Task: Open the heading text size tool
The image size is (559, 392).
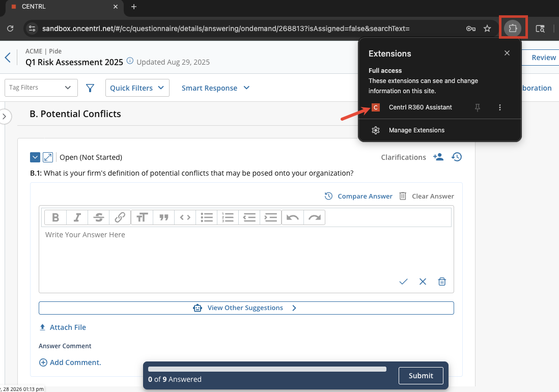Action: click(142, 217)
